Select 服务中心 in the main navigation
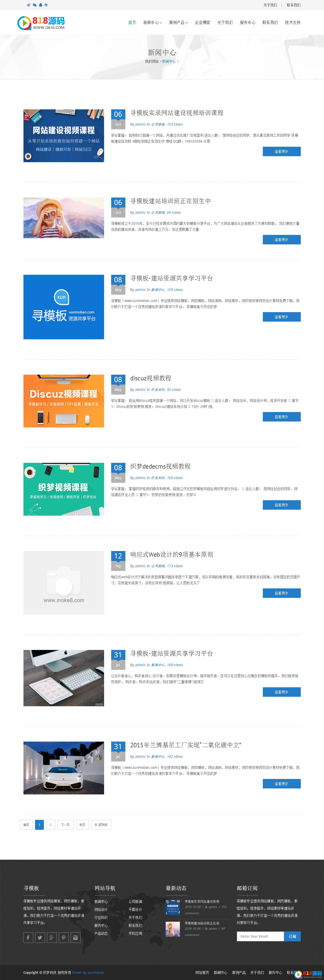Viewport: 324px width, 980px height. click(247, 22)
